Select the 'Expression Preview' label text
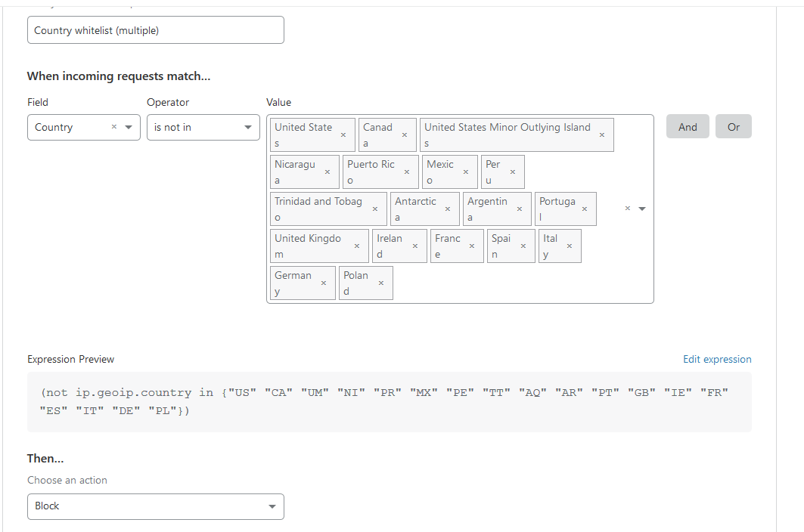The width and height of the screenshot is (804, 532). 71,359
